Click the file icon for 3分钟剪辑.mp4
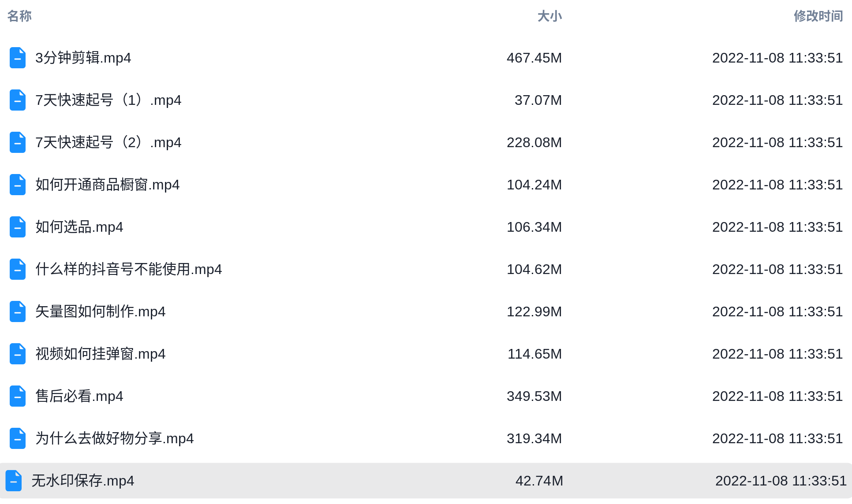This screenshot has width=852, height=504. pos(18,58)
